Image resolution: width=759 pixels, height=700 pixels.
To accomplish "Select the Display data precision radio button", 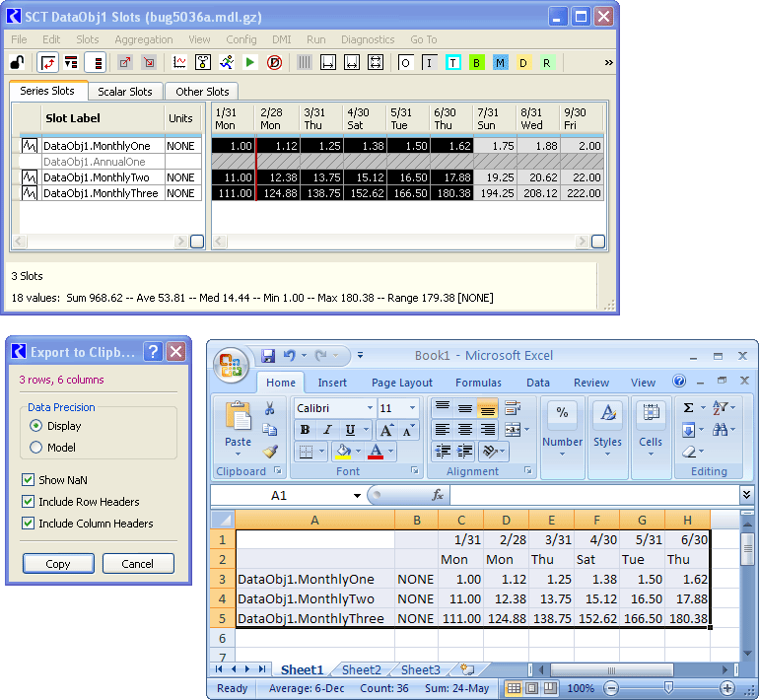I will pyautogui.click(x=35, y=426).
